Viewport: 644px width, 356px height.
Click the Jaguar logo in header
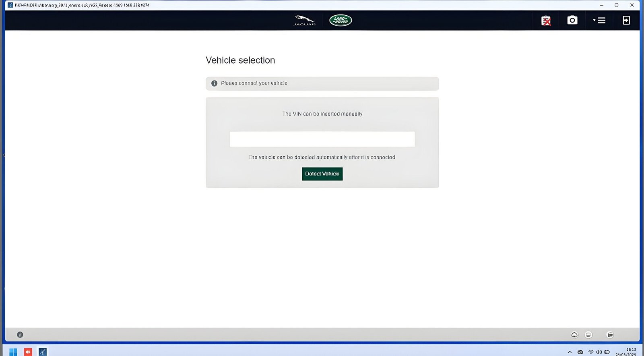point(305,20)
